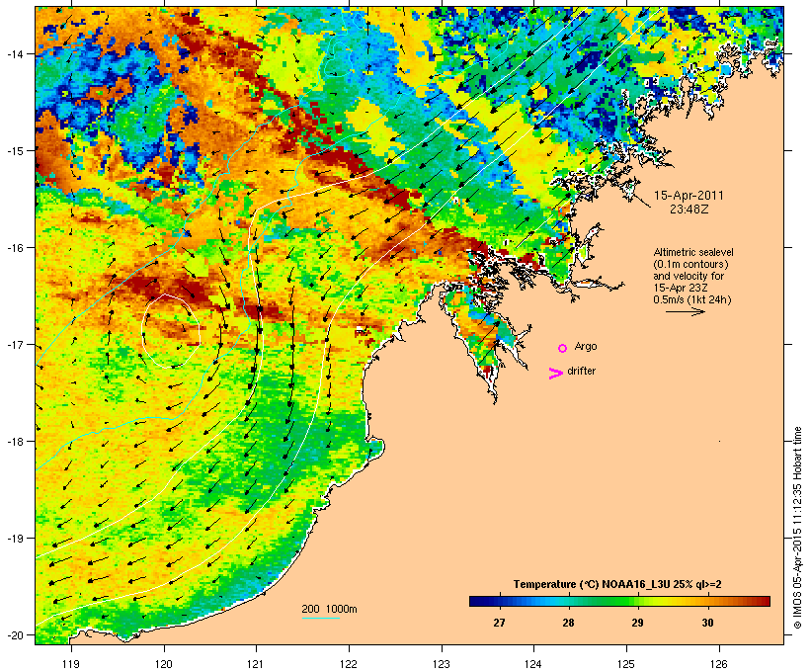Click the magenta drifter arrowhead legend marker
Viewport: 810px width, 672px height.
[555, 374]
